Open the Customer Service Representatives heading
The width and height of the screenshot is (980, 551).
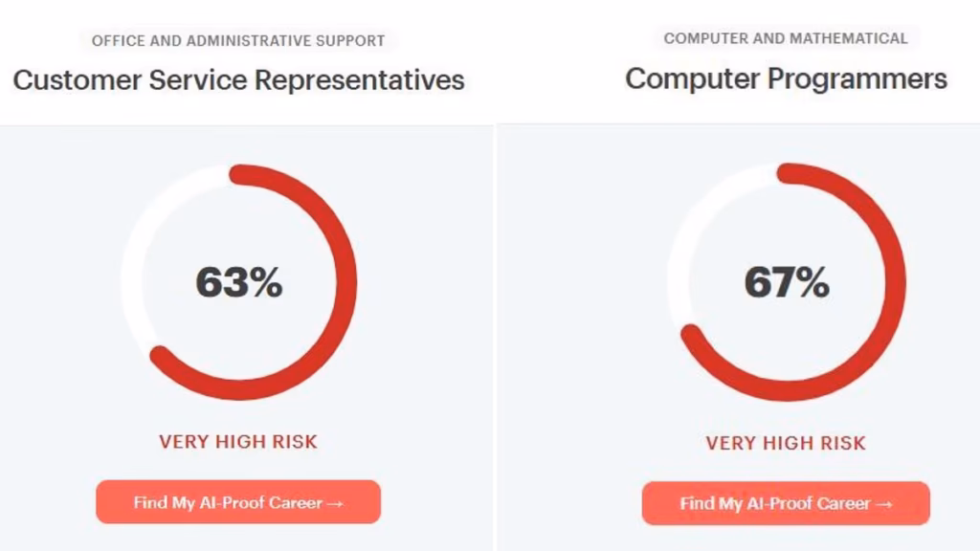pos(238,80)
